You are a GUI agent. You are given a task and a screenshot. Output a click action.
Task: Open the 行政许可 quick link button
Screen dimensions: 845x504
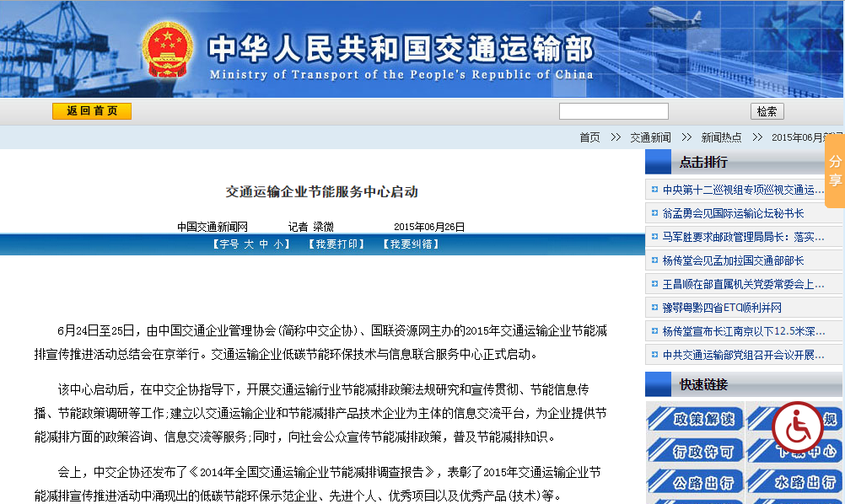(x=695, y=450)
